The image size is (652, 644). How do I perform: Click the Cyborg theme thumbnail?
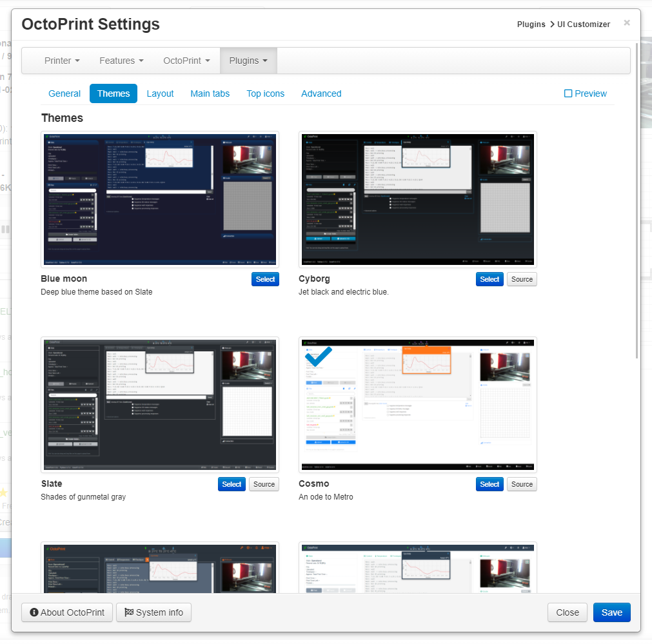(418, 200)
